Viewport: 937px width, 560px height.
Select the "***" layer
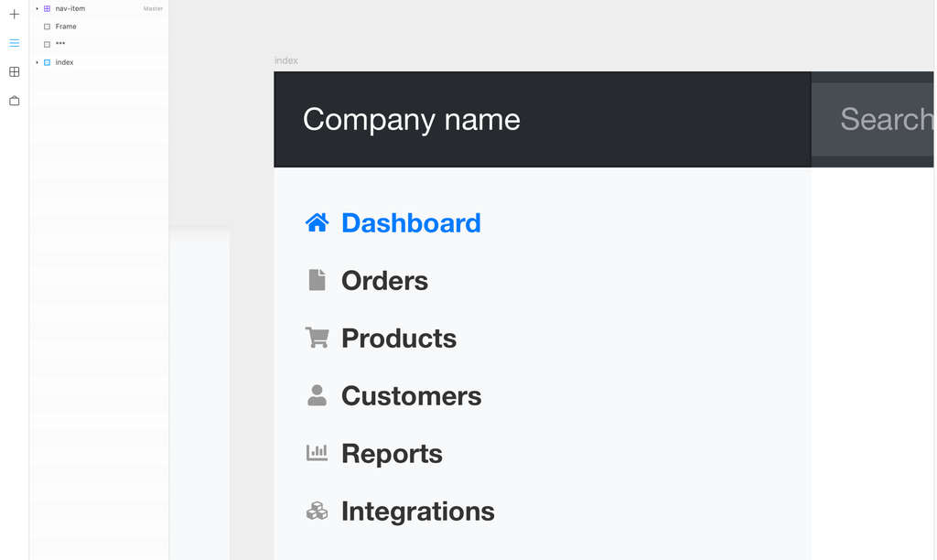[x=60, y=44]
